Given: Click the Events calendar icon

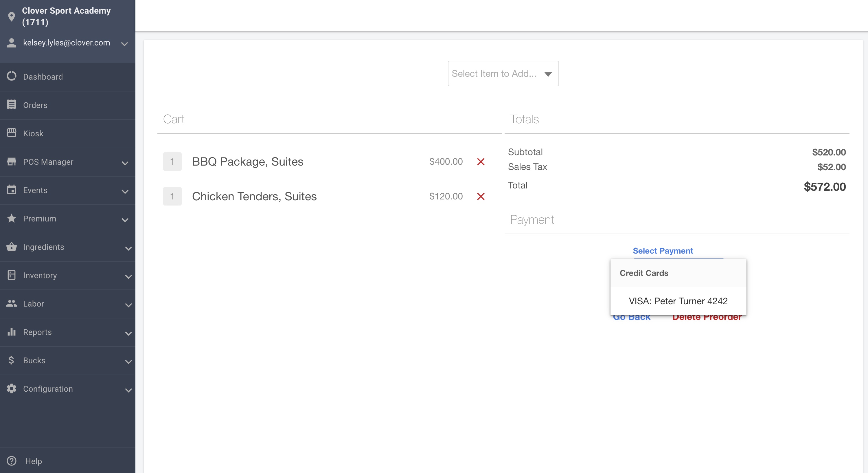Looking at the screenshot, I should pyautogui.click(x=12, y=190).
